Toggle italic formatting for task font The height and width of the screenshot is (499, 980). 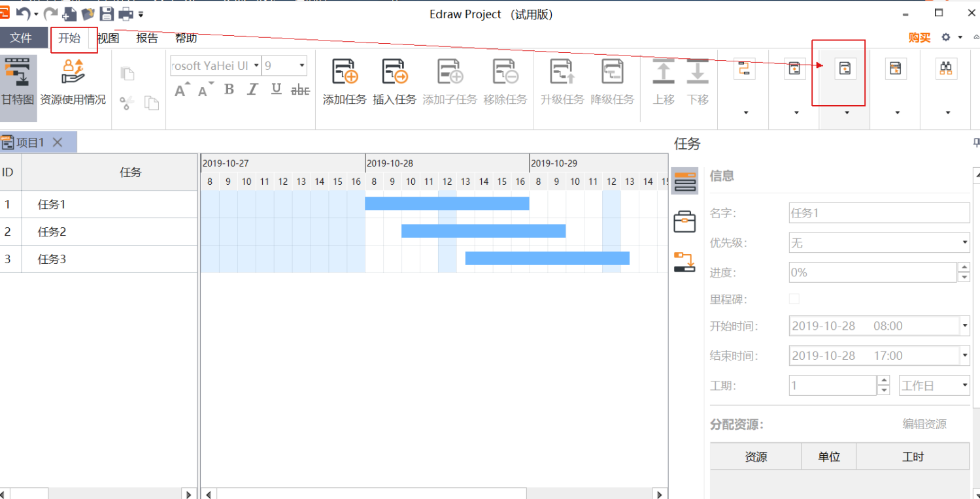[252, 89]
